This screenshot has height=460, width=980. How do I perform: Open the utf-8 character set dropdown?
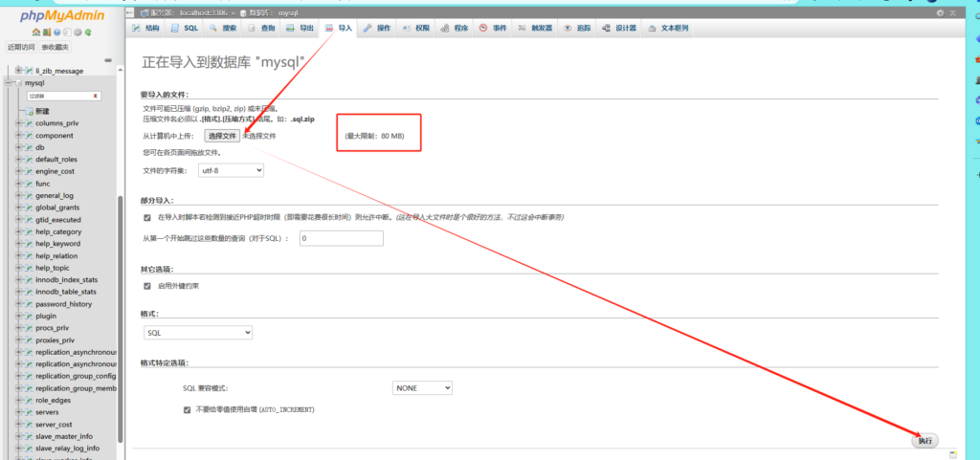tap(232, 170)
